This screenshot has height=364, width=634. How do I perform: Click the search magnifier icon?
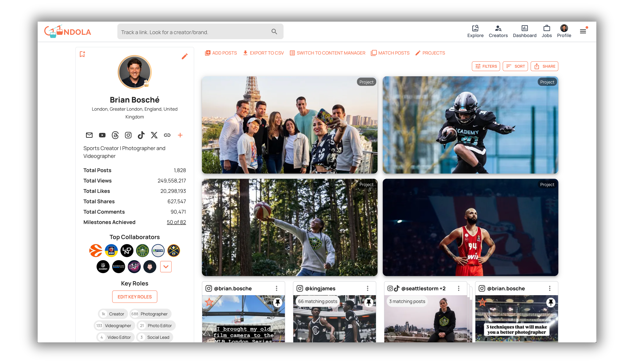(274, 31)
